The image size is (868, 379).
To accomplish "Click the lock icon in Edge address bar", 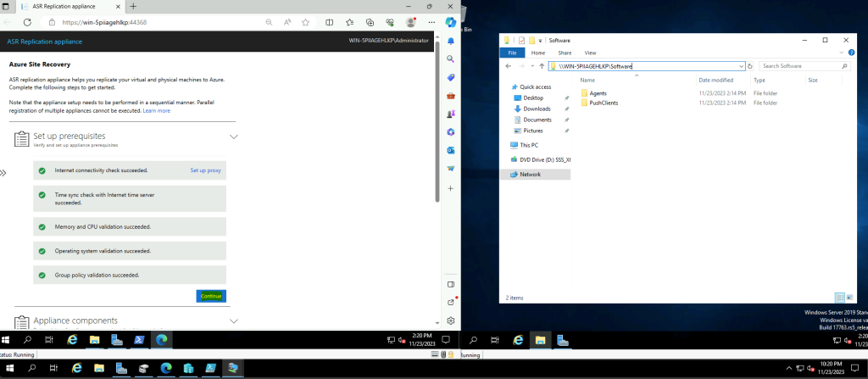I will 52,23.
